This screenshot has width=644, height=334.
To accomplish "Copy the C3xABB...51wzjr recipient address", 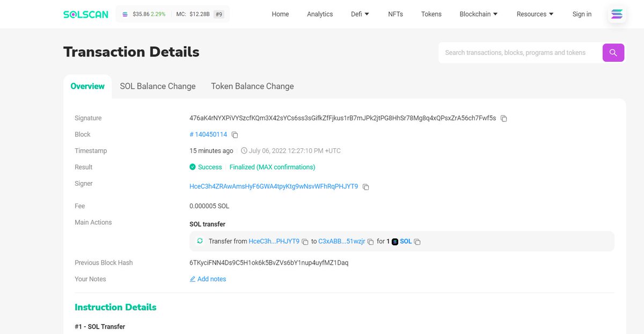I will pos(370,242).
